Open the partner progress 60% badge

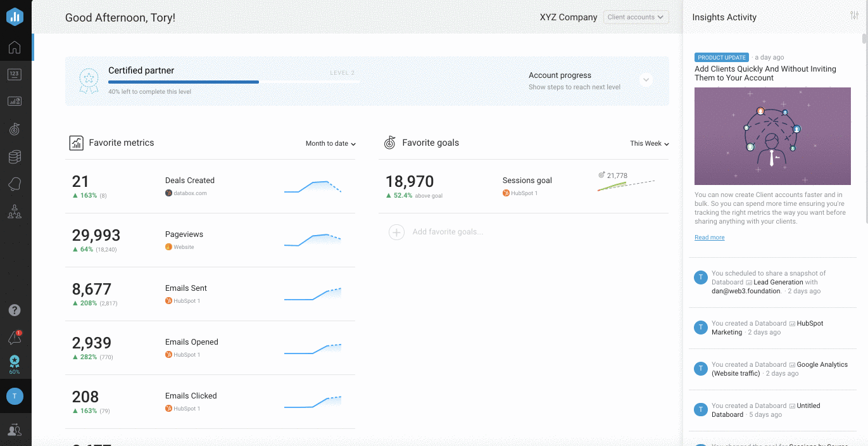click(15, 365)
